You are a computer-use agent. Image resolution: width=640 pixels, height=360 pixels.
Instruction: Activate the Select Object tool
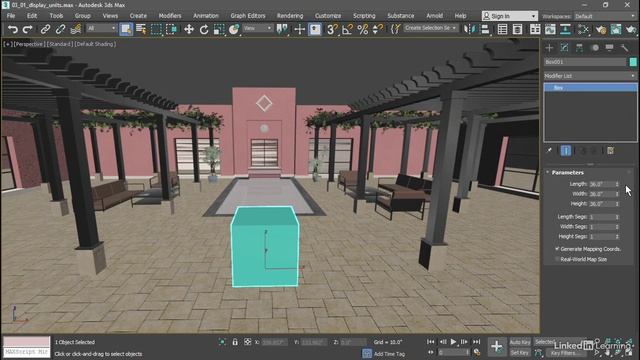pos(126,29)
